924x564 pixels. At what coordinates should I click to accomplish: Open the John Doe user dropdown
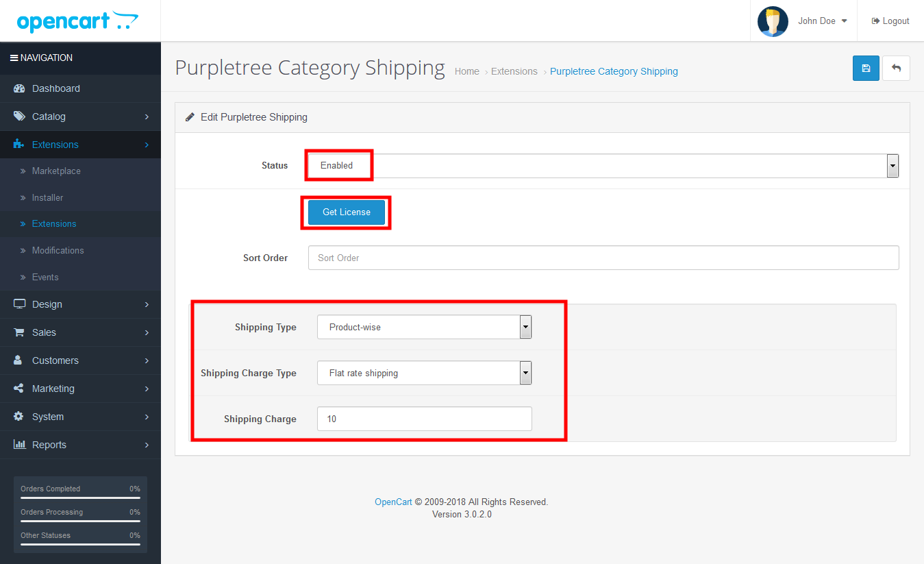pyautogui.click(x=822, y=21)
